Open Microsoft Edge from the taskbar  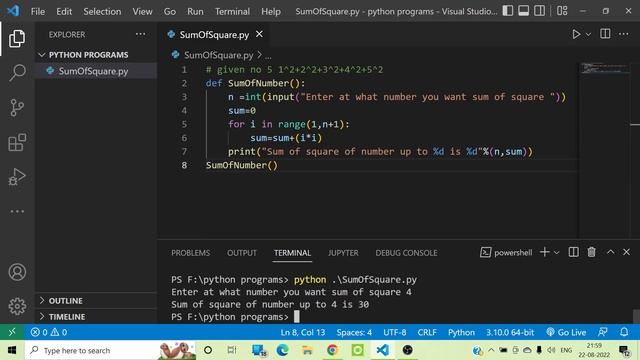click(x=282, y=350)
